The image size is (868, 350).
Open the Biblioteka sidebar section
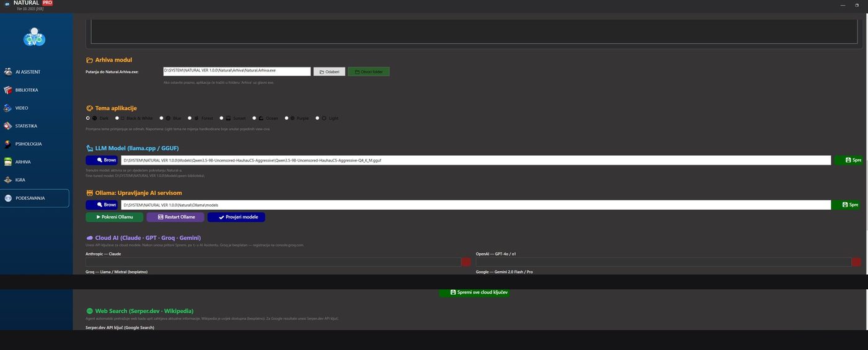(35, 90)
